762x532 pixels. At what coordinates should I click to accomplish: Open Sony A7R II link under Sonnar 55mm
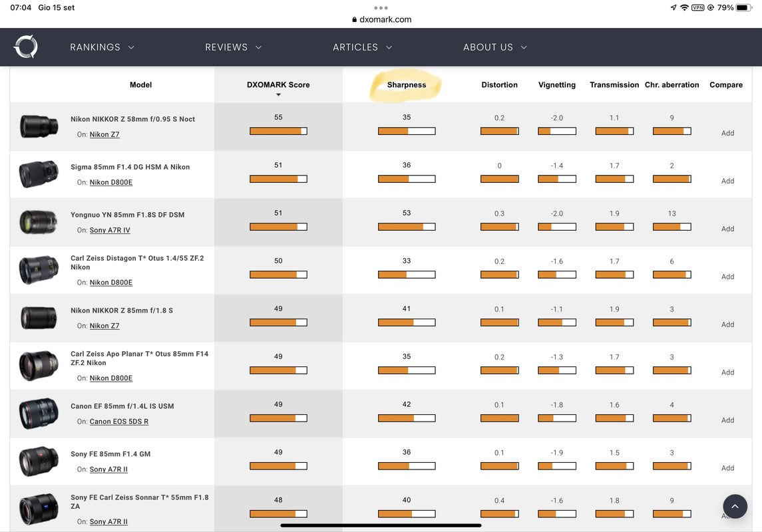[109, 521]
